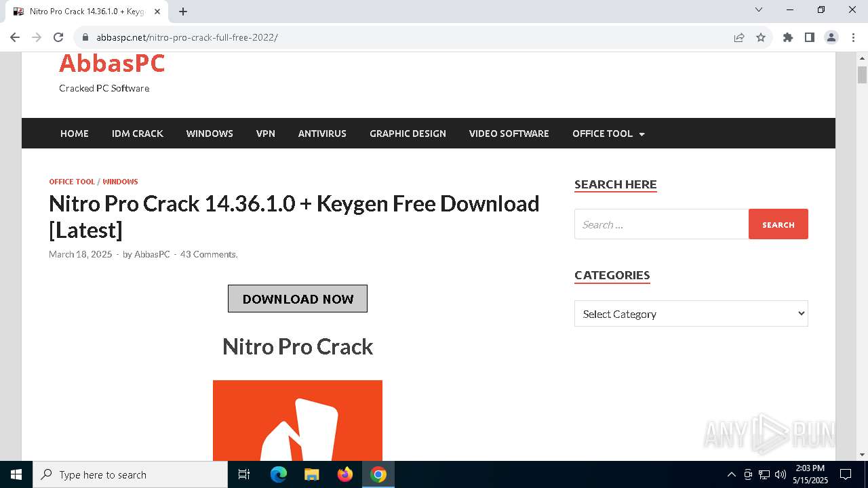
Task: Click the red SEARCH button
Action: click(x=778, y=224)
